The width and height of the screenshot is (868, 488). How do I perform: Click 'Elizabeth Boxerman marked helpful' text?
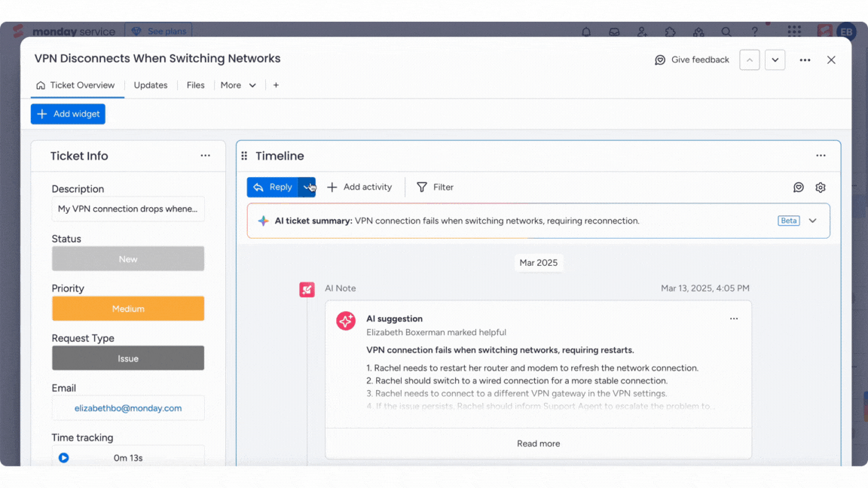(x=436, y=333)
